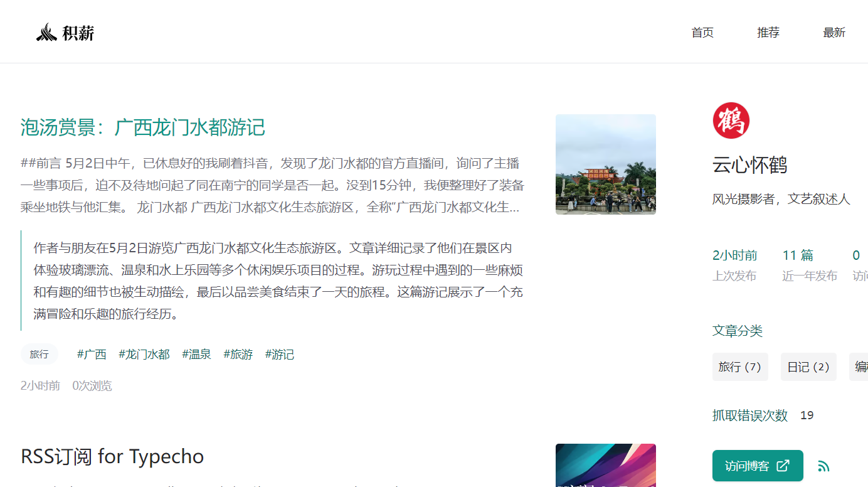Click the #温泉 tag
Viewport: 868px width, 487px height.
point(196,354)
